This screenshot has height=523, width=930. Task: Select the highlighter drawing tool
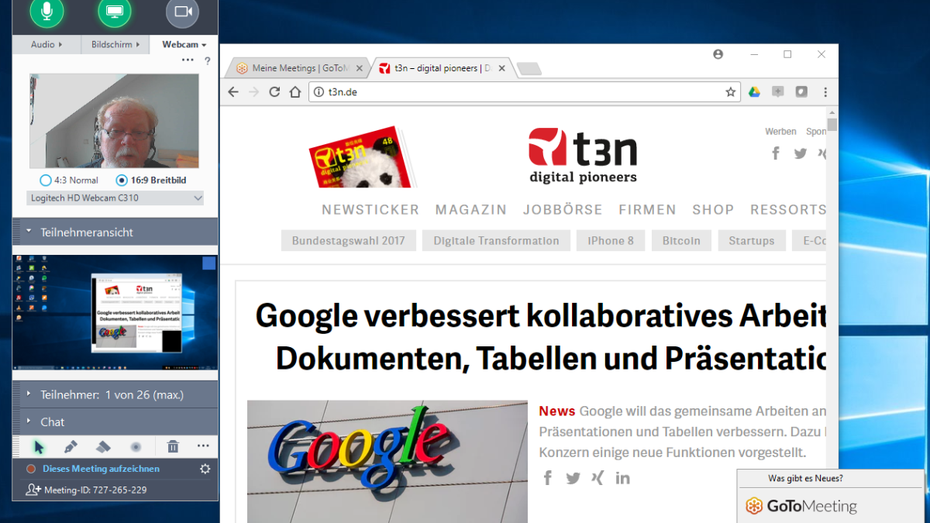click(x=103, y=447)
